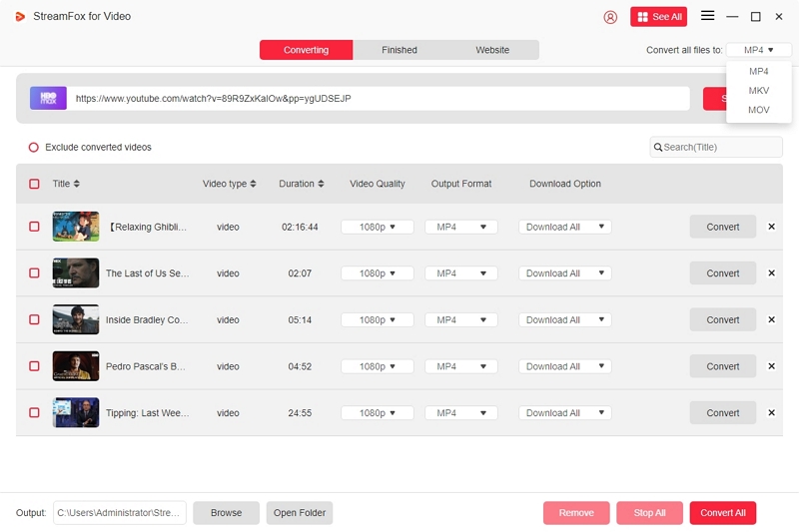
Task: Click the StreamFox app logo icon
Action: pos(20,17)
